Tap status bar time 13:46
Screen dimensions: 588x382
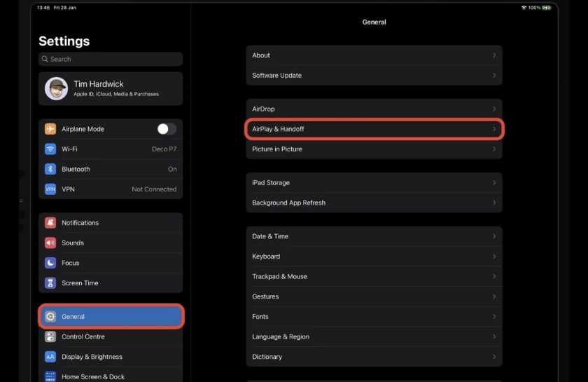[43, 8]
